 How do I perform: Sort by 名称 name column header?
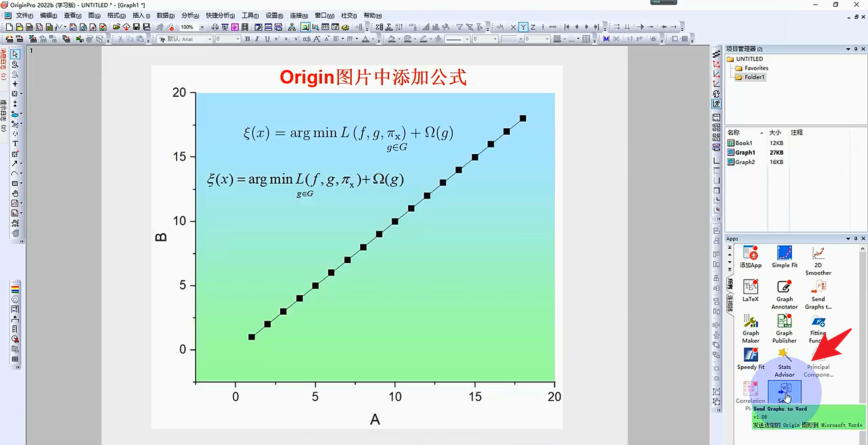click(745, 133)
